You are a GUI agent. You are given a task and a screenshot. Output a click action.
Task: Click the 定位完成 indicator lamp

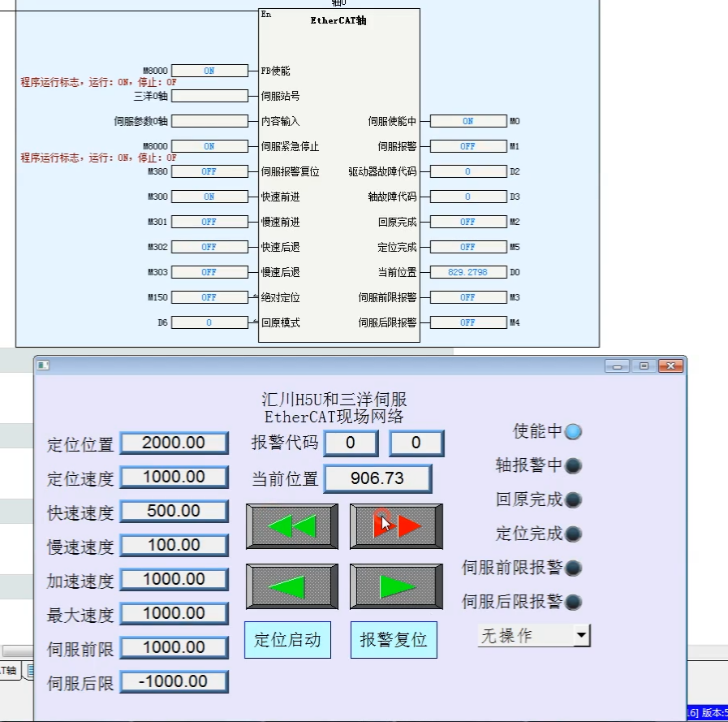pos(573,534)
